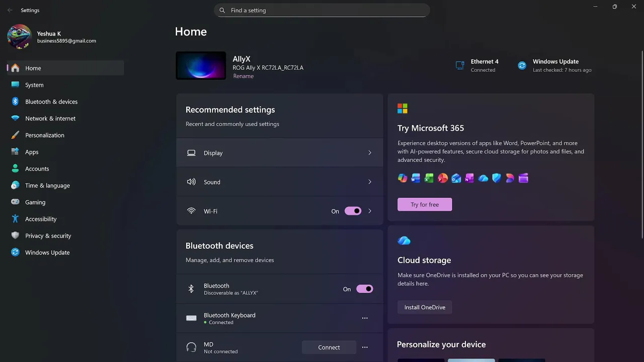Click the "Recommended settings" heading
Viewport: 644px width, 362px height.
click(230, 110)
